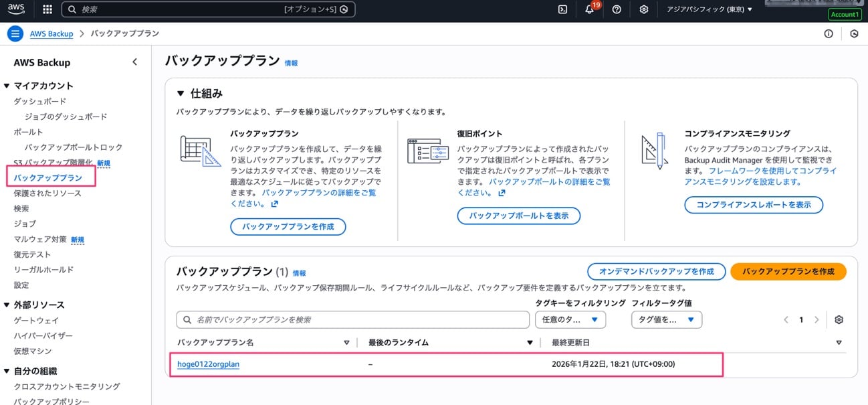Select バックアッププラン in the sidebar
The height and width of the screenshot is (405, 868).
point(48,178)
